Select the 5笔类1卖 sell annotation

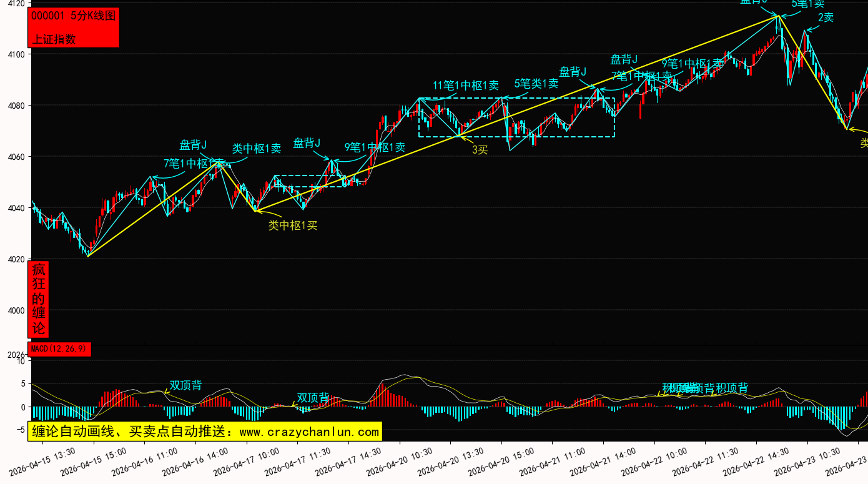pos(536,84)
